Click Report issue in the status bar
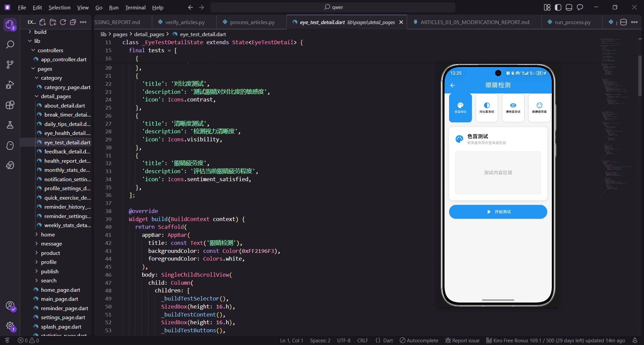 pos(462,340)
